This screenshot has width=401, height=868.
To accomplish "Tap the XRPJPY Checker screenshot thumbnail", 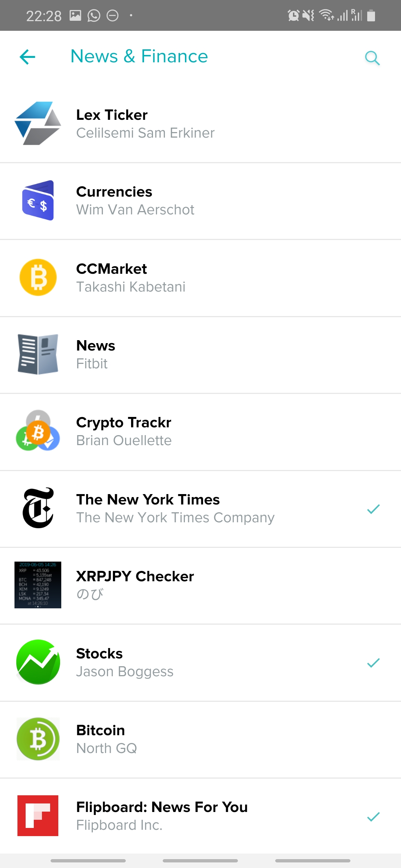I will tap(38, 585).
